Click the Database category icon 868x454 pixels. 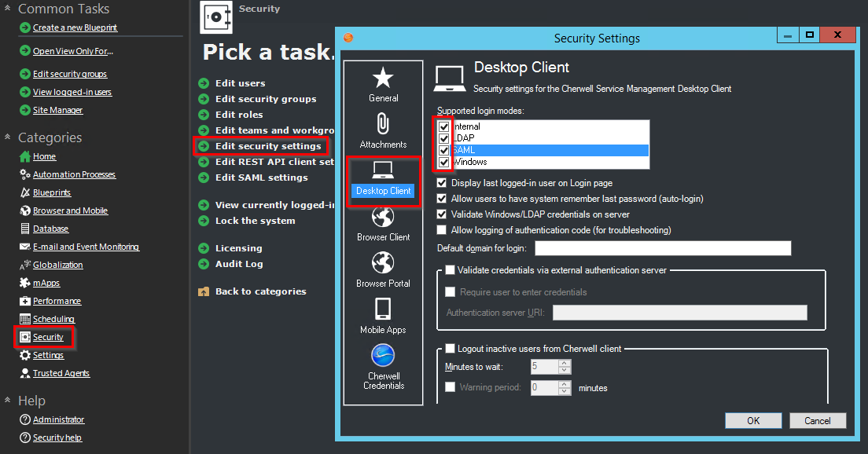25,229
